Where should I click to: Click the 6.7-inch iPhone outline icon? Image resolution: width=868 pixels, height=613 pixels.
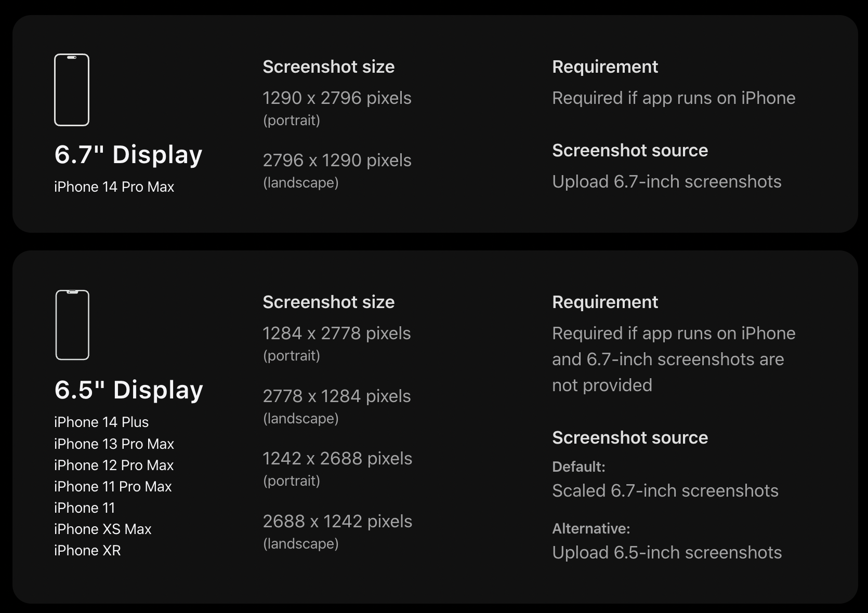(x=72, y=90)
